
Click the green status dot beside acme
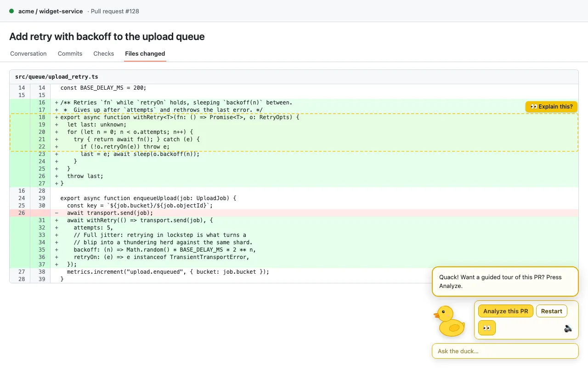tap(11, 11)
